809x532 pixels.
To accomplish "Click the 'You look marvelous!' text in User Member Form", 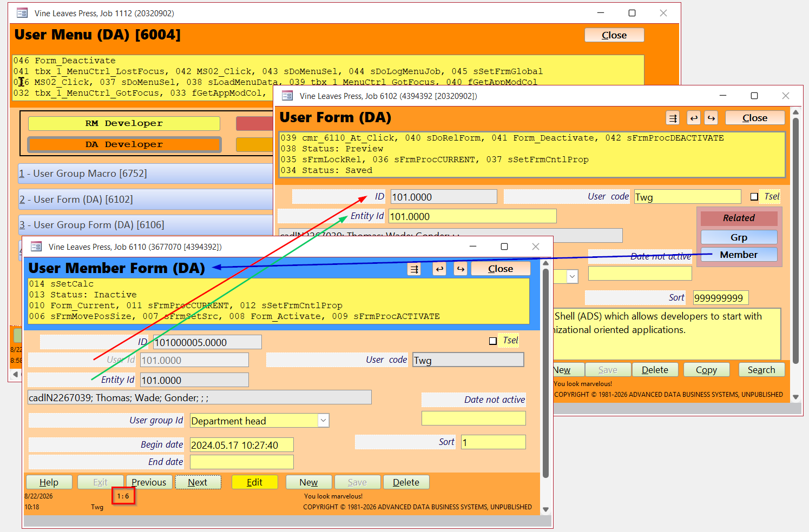I will point(333,496).
